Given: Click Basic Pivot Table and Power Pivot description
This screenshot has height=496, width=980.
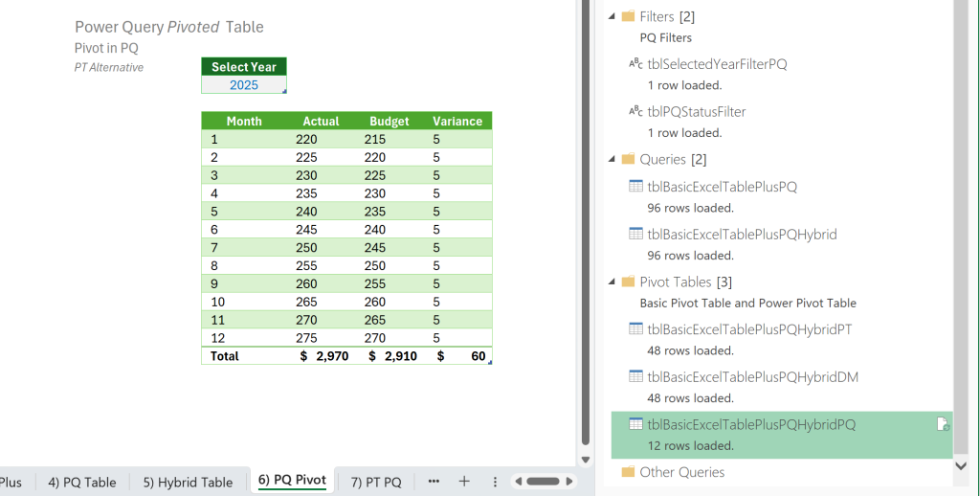Looking at the screenshot, I should click(x=748, y=303).
